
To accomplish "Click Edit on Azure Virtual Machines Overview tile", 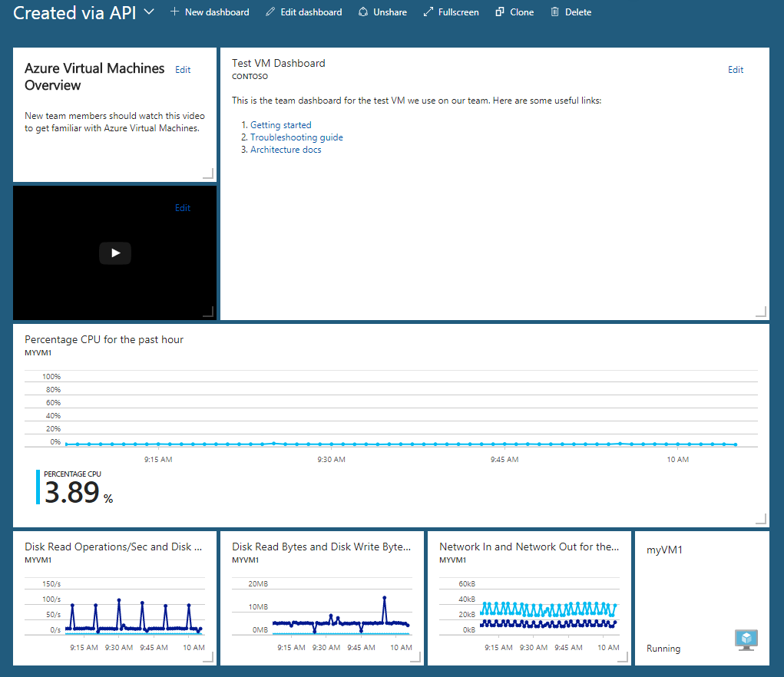I will tap(183, 70).
